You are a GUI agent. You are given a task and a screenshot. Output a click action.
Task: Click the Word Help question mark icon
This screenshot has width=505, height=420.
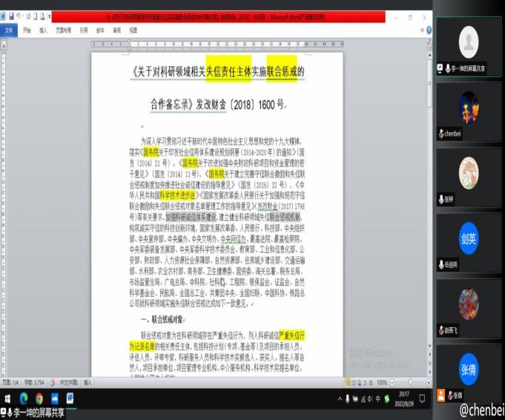coord(429,30)
